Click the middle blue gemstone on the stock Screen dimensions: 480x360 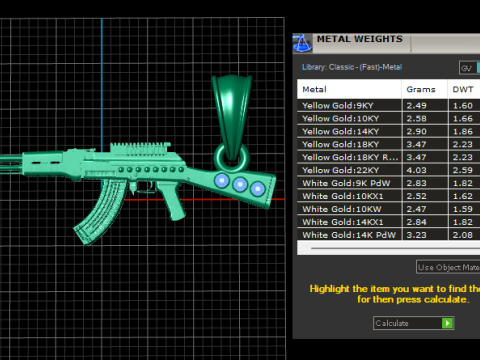(240, 184)
